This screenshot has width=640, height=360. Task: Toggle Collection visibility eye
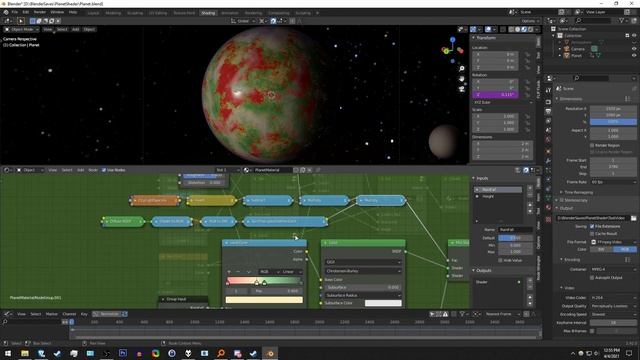[x=634, y=36]
